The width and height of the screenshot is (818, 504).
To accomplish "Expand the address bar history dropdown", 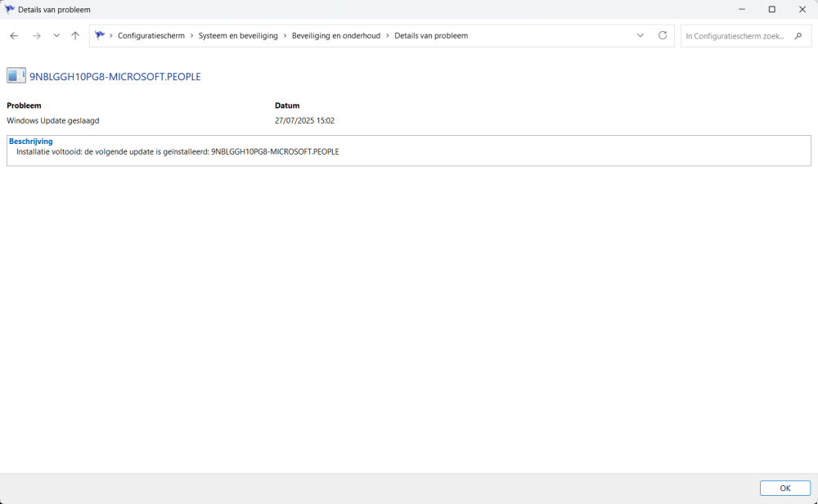I will (640, 36).
